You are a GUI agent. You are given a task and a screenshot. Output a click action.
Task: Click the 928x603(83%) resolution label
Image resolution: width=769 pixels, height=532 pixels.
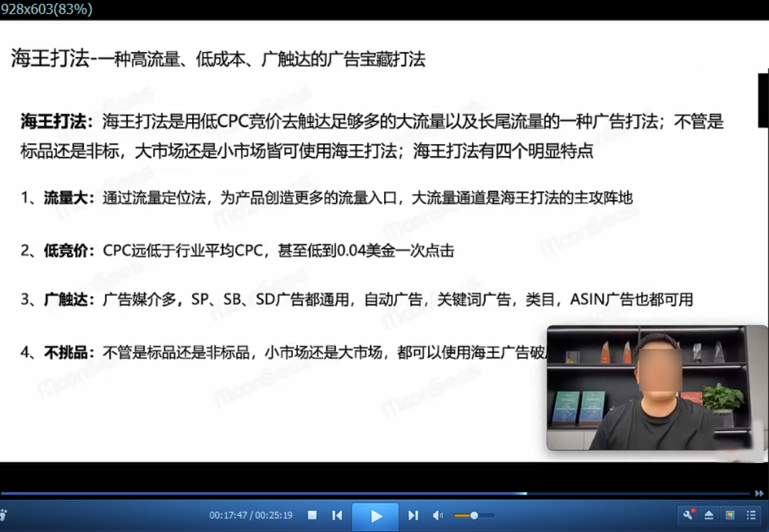click(x=47, y=9)
